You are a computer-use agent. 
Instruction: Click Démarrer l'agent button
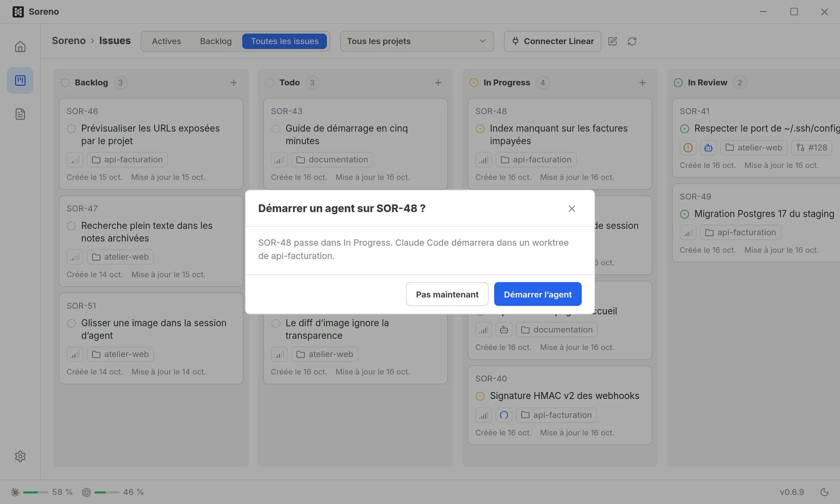click(x=538, y=294)
